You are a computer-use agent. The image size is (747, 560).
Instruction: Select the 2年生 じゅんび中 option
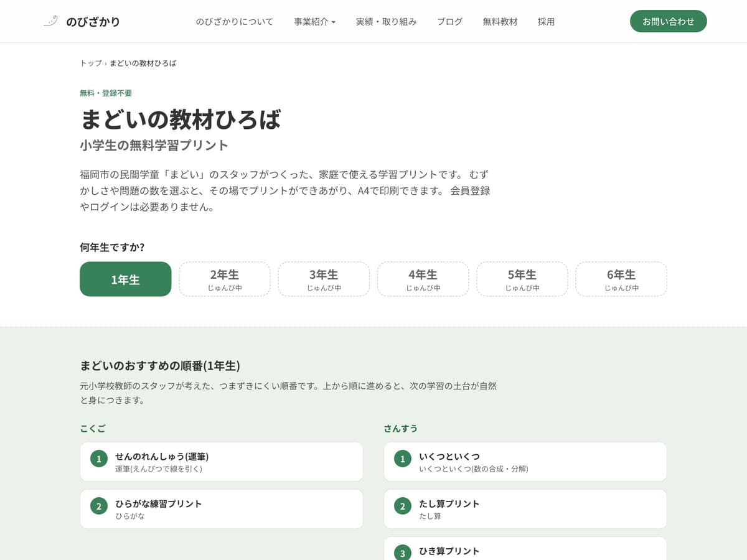[x=225, y=279]
